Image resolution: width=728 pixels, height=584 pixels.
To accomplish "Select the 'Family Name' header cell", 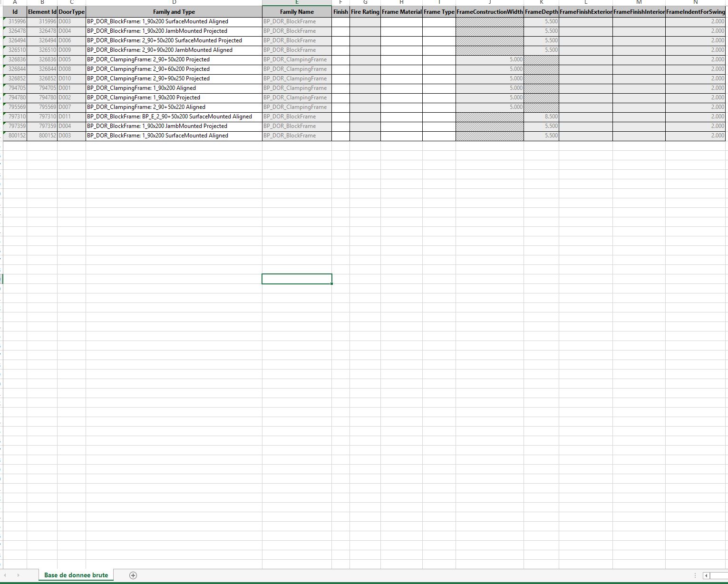I will pos(297,12).
